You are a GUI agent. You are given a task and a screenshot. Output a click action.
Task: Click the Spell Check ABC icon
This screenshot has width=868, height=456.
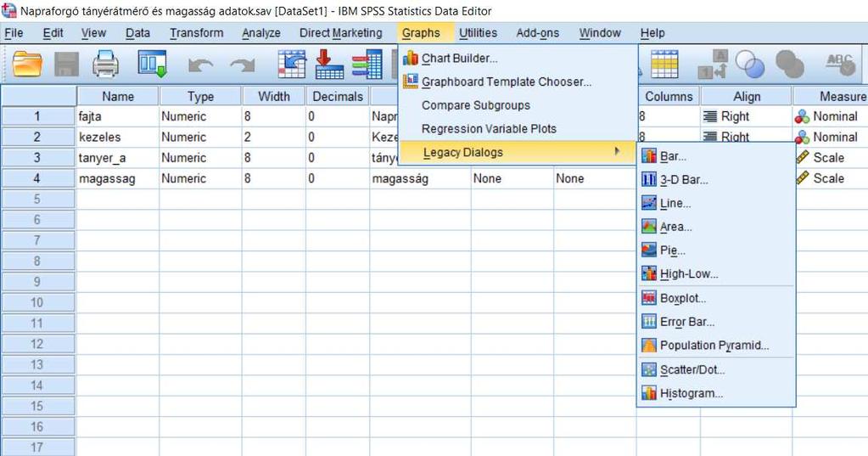(x=840, y=65)
